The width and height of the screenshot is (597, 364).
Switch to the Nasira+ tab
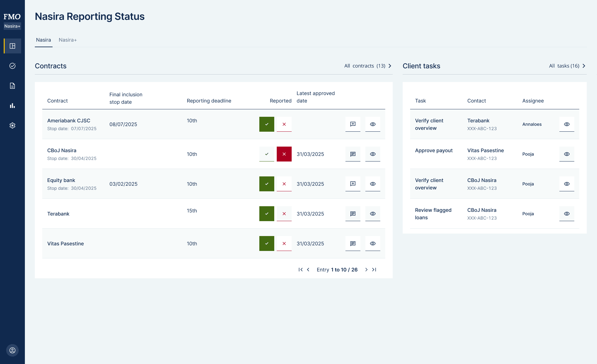tap(67, 40)
